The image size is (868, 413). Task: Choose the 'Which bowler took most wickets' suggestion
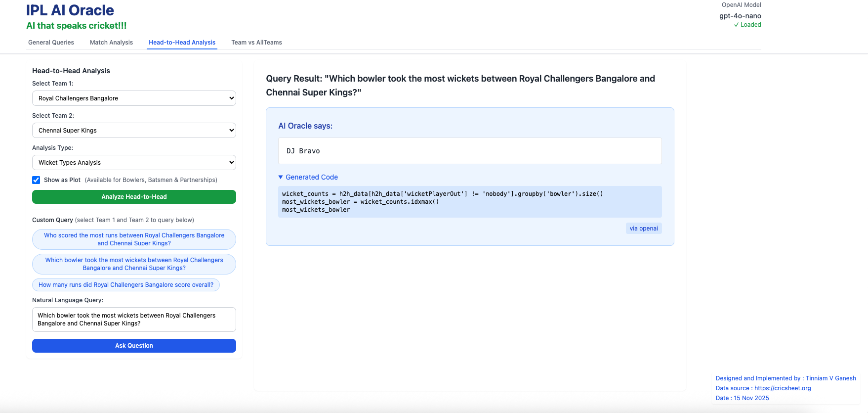click(134, 264)
